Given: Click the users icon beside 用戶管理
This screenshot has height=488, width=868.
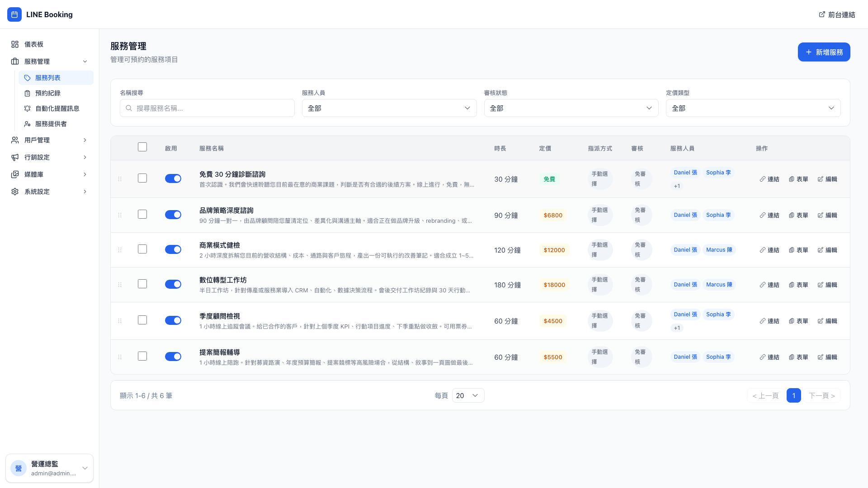Looking at the screenshot, I should coord(15,140).
